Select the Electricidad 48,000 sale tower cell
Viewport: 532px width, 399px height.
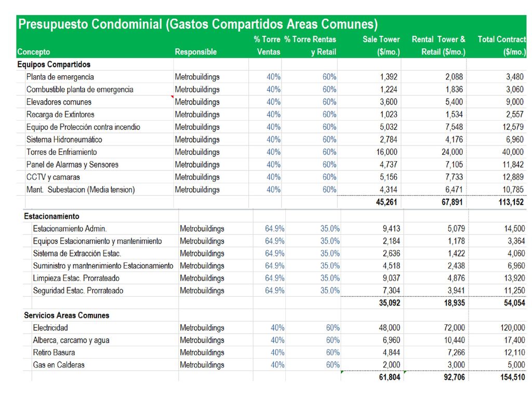[x=390, y=328]
